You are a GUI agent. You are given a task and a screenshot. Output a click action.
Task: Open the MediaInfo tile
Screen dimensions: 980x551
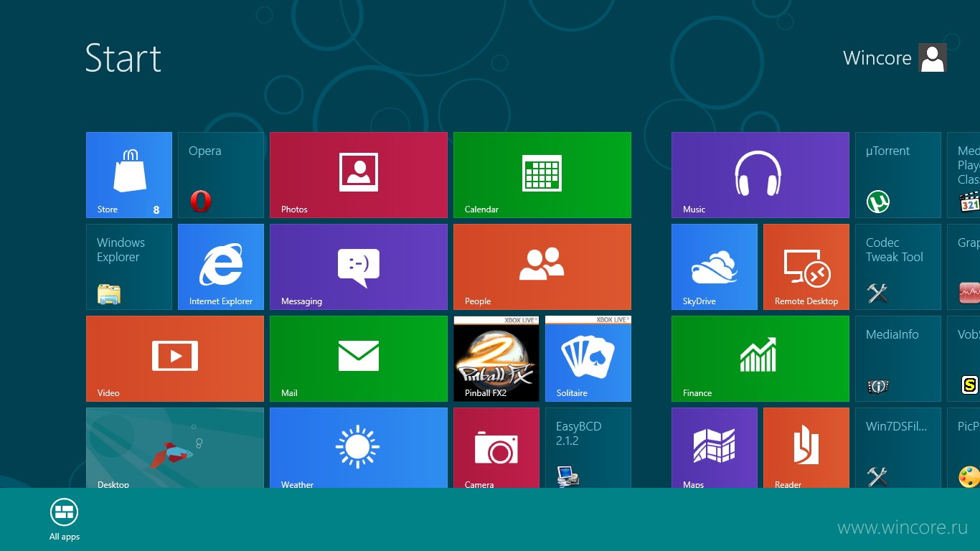pyautogui.click(x=898, y=359)
